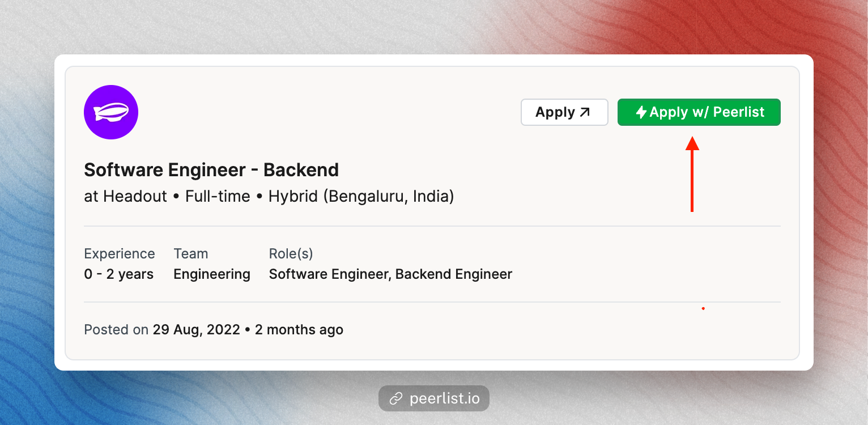Click the 0 - 2 years experience value
This screenshot has width=868, height=425.
coord(119,274)
